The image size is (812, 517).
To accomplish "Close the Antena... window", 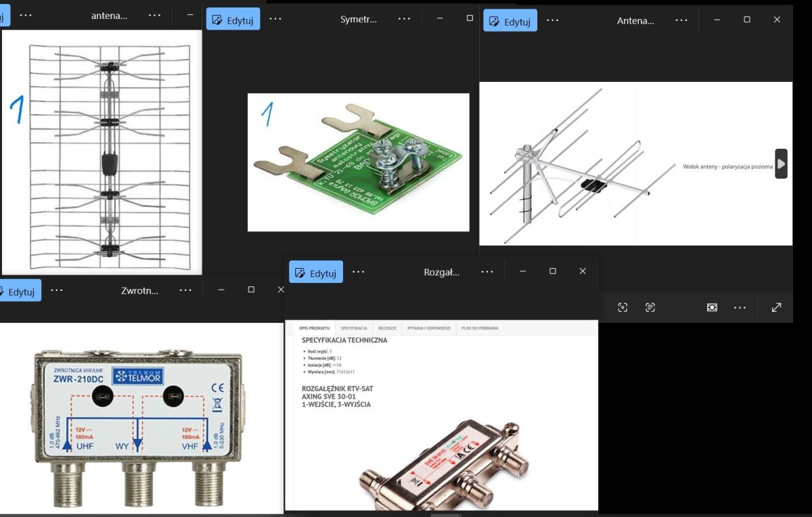I will pyautogui.click(x=777, y=20).
